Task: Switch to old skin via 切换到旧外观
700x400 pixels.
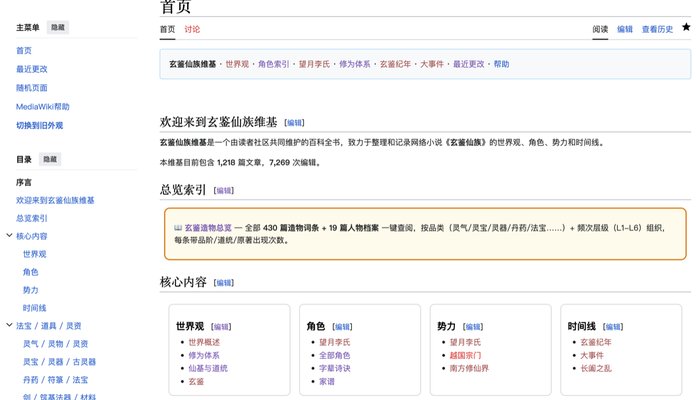Action: [x=39, y=125]
